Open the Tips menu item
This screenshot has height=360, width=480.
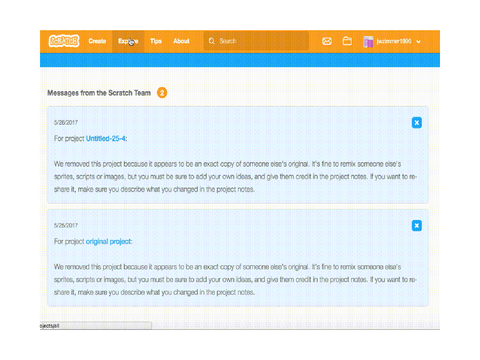coord(156,41)
